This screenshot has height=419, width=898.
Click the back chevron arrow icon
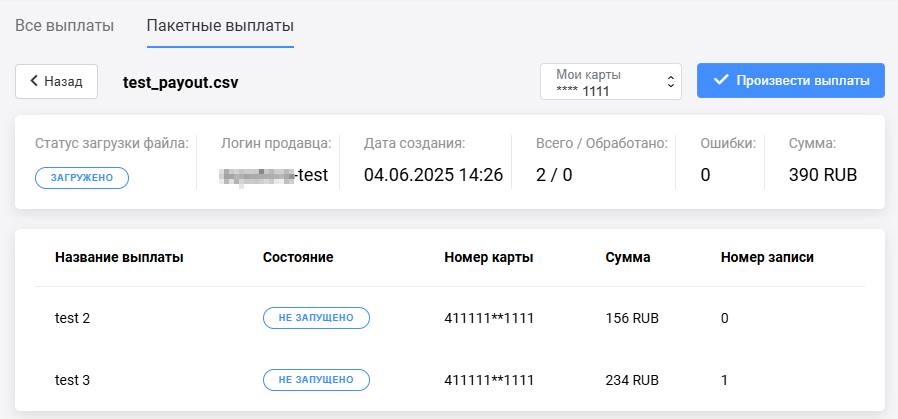click(x=33, y=81)
